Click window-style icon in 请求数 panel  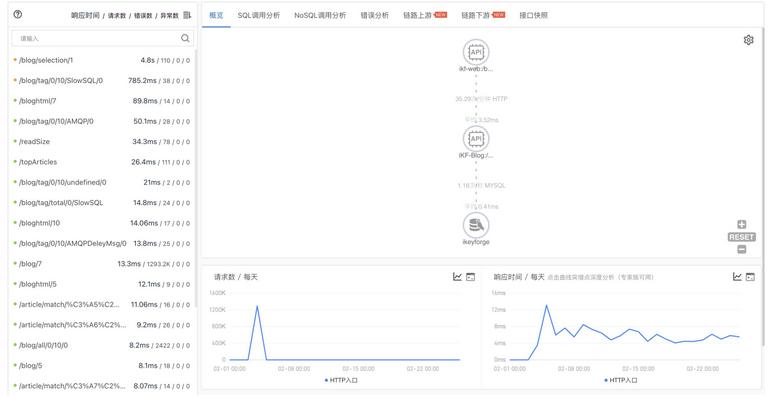pyautogui.click(x=471, y=277)
